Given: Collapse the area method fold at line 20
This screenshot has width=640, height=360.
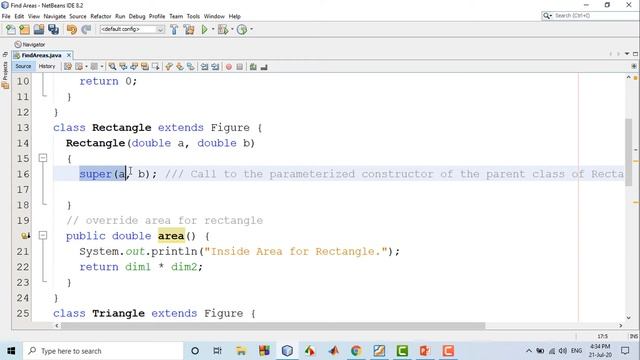Looking at the screenshot, I should coord(43,236).
